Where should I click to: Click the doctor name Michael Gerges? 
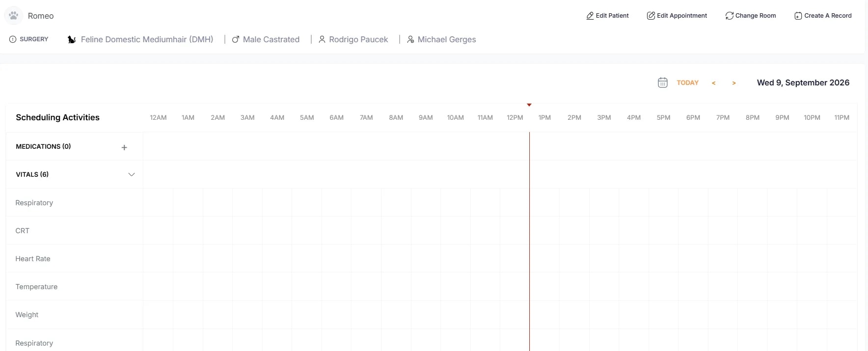tap(447, 39)
